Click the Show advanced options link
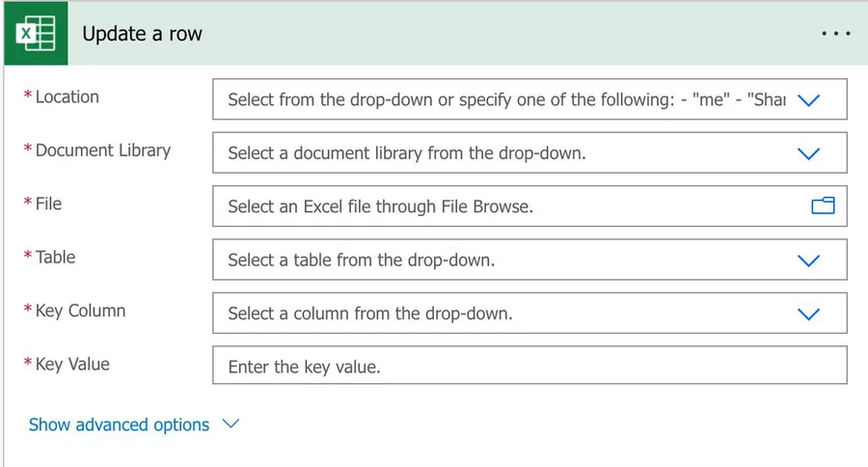868x467 pixels. pyautogui.click(x=119, y=425)
